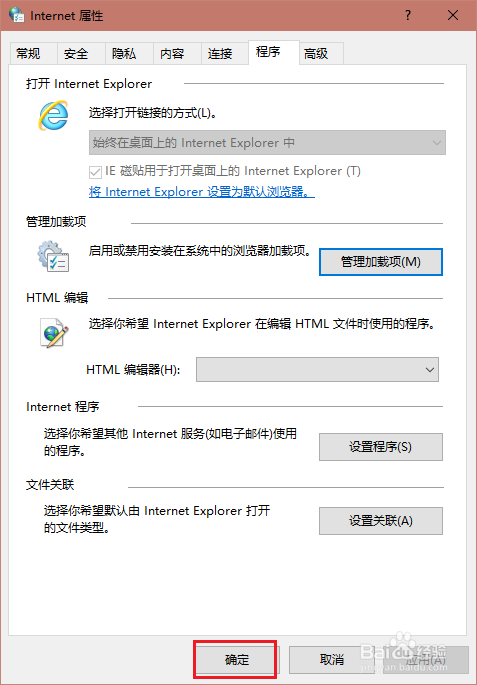Click the set IE as default browser link
Viewport: 477px width, 685px height.
point(202,192)
